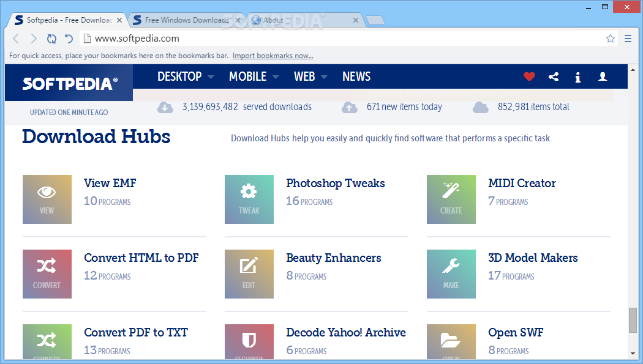Image resolution: width=643 pixels, height=364 pixels.
Task: Click the red heart icon
Action: coord(529,76)
